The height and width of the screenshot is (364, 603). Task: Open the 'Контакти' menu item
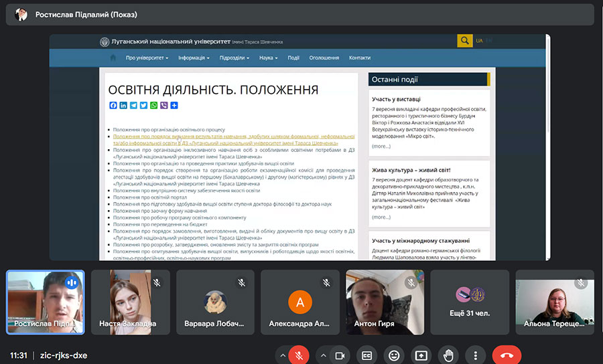[x=360, y=58]
